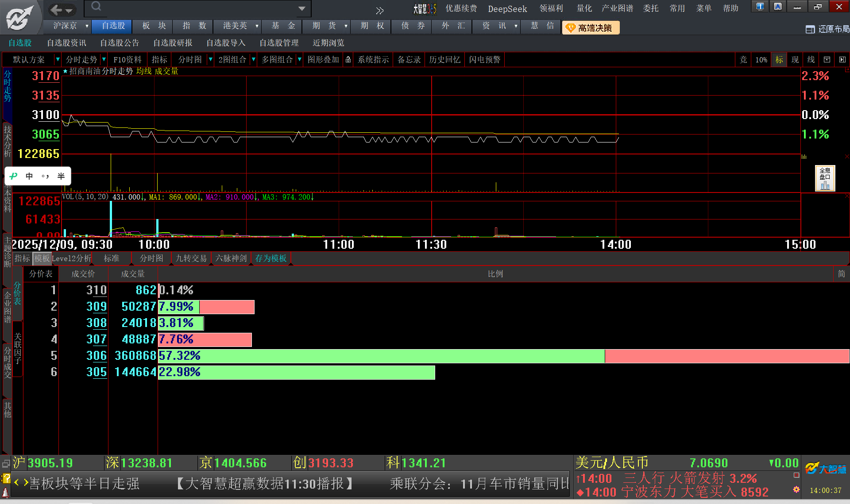The height and width of the screenshot is (504, 850).
Task: Toggle the 竞 auction display button
Action: [x=743, y=60]
